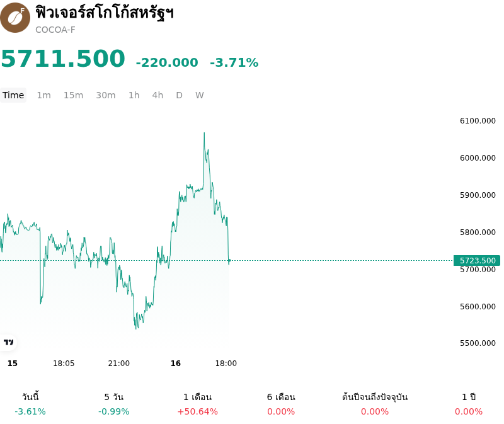Viewport: 504px width, 424px height.
Task: Open the TradingView logo badge
Action: coord(8,342)
